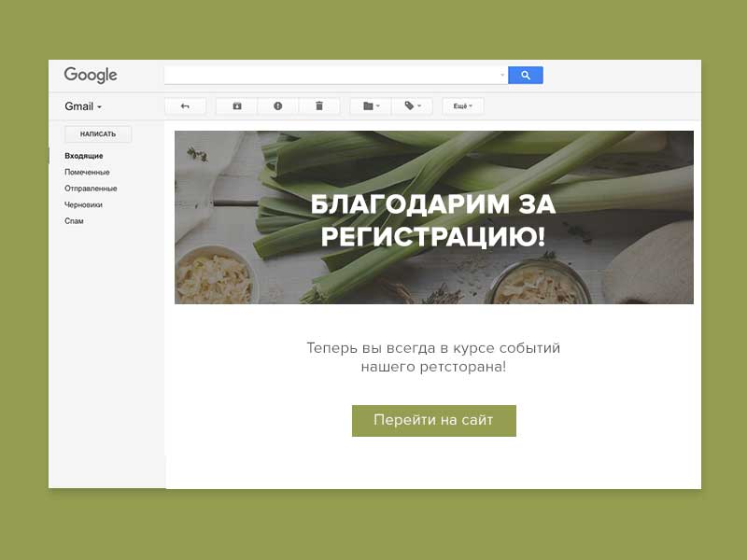Open the Входящие inbox folder
This screenshot has width=747, height=560.
click(84, 156)
